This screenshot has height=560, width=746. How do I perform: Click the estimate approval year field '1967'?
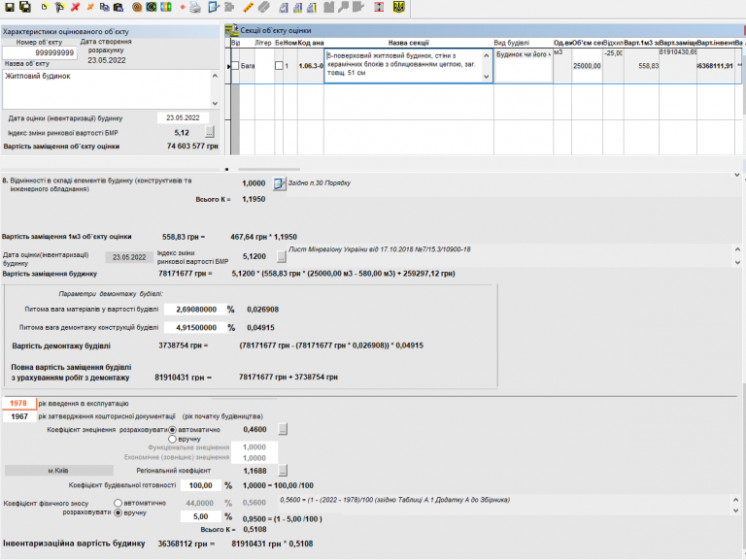[19, 416]
